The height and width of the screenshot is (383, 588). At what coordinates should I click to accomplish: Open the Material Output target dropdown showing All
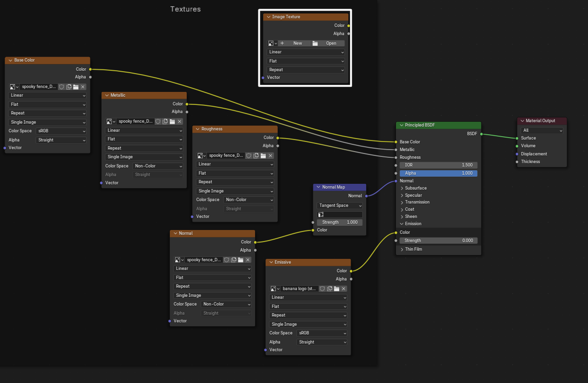click(542, 130)
